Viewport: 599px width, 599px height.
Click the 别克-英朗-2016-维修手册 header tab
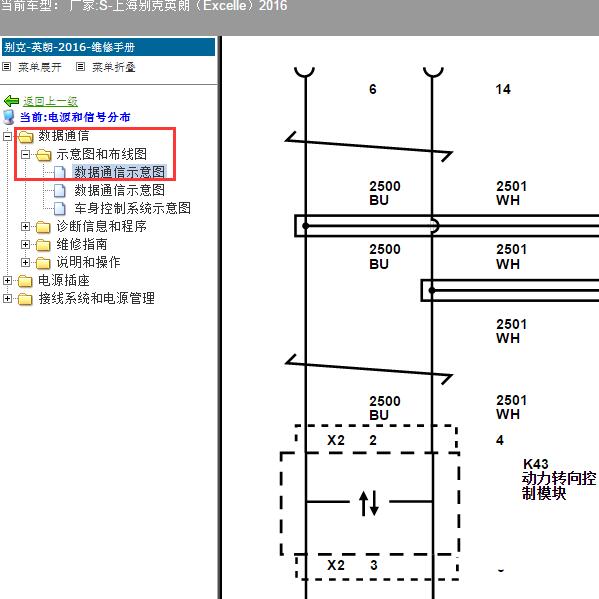[108, 47]
